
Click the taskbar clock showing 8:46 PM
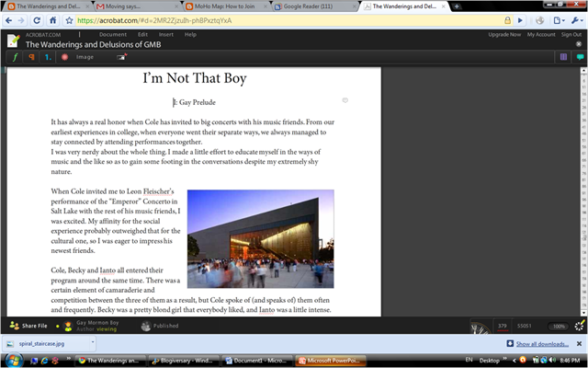(571, 360)
